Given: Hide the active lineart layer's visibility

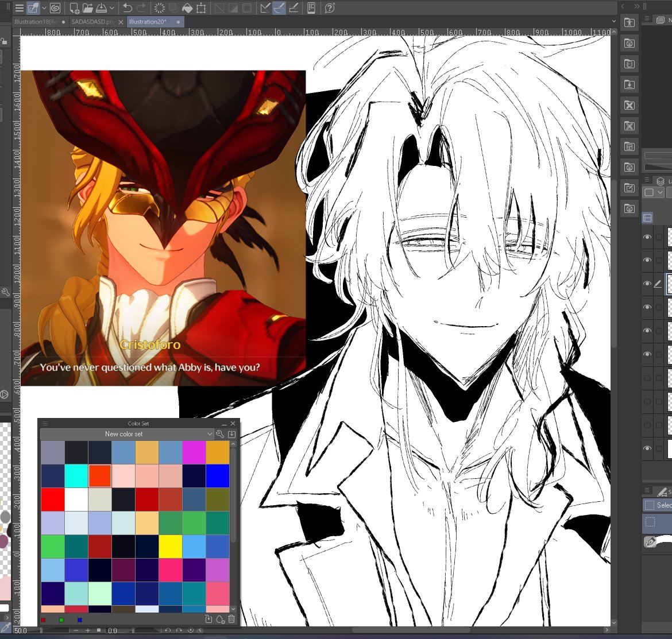Looking at the screenshot, I should [x=647, y=283].
